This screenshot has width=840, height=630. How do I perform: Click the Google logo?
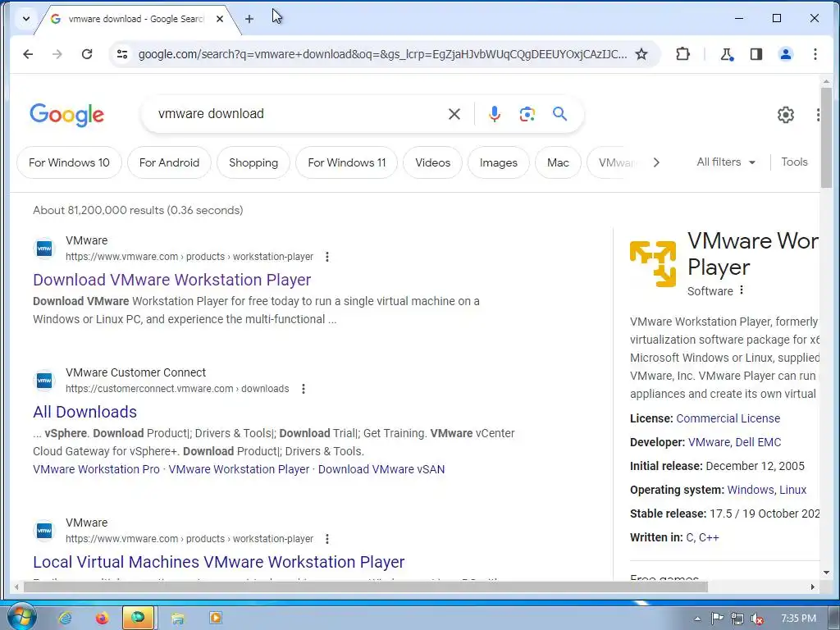click(67, 115)
